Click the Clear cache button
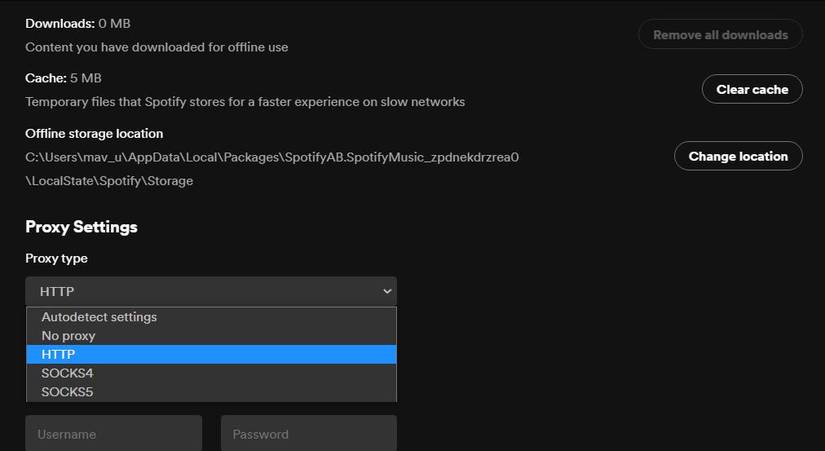The image size is (825, 451). pyautogui.click(x=752, y=89)
